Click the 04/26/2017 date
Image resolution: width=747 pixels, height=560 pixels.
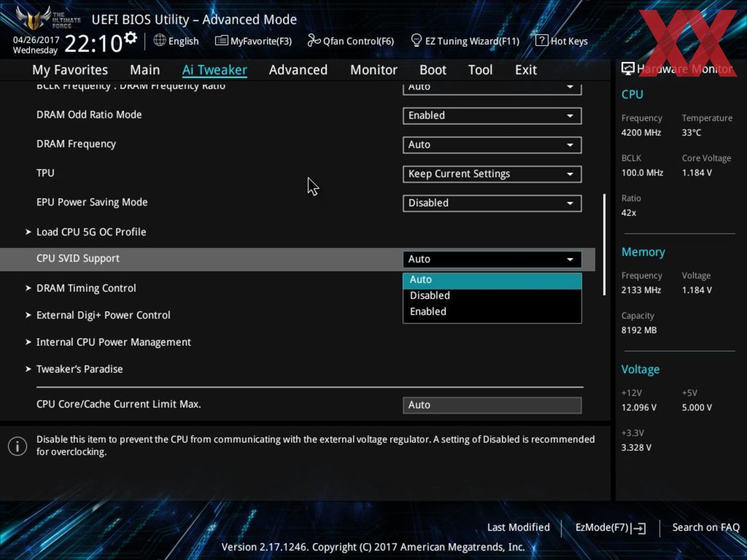coord(36,40)
